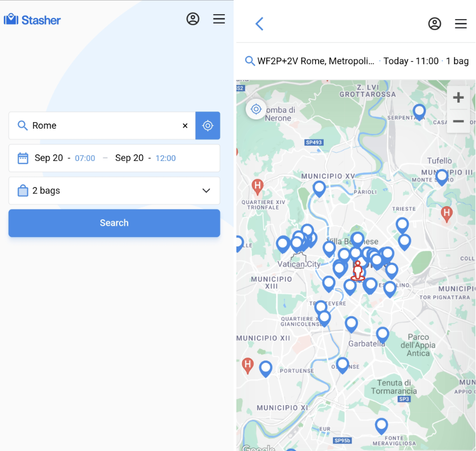Select the storage pin above Garbatella
Image resolution: width=476 pixels, height=451 pixels.
point(383,335)
